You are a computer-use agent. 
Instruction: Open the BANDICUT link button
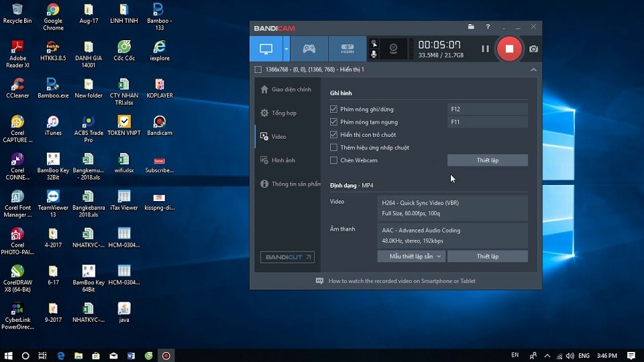tap(287, 257)
